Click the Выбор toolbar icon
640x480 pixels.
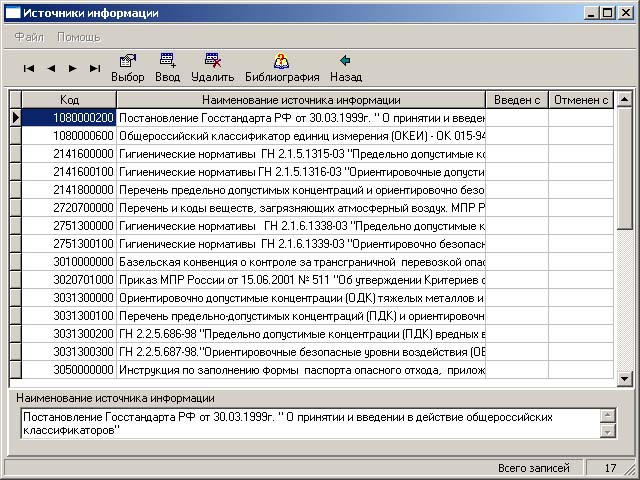[127, 62]
